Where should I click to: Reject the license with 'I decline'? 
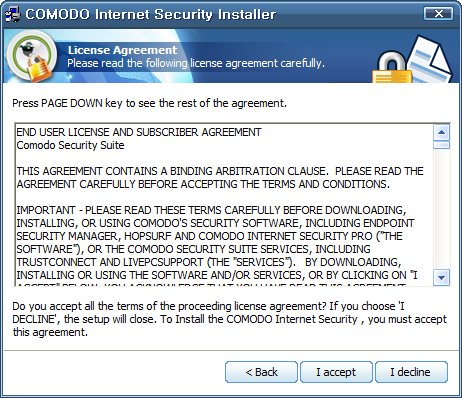[411, 372]
